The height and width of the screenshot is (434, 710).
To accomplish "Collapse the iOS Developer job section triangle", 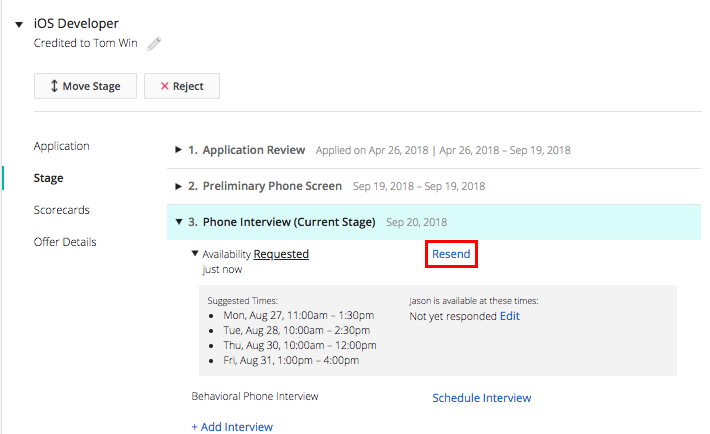I will click(x=19, y=24).
